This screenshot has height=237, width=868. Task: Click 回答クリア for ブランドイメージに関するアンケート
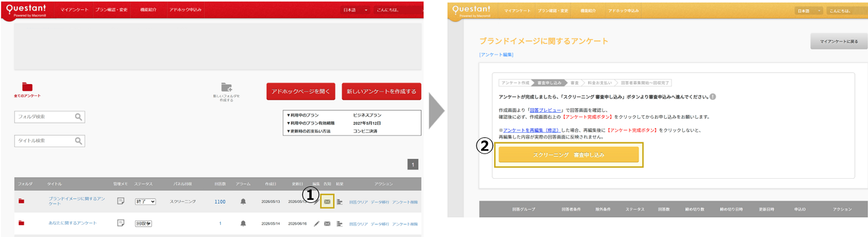(x=358, y=202)
